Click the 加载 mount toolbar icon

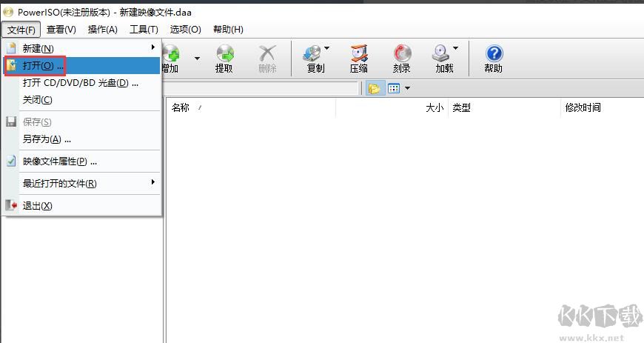(x=443, y=59)
